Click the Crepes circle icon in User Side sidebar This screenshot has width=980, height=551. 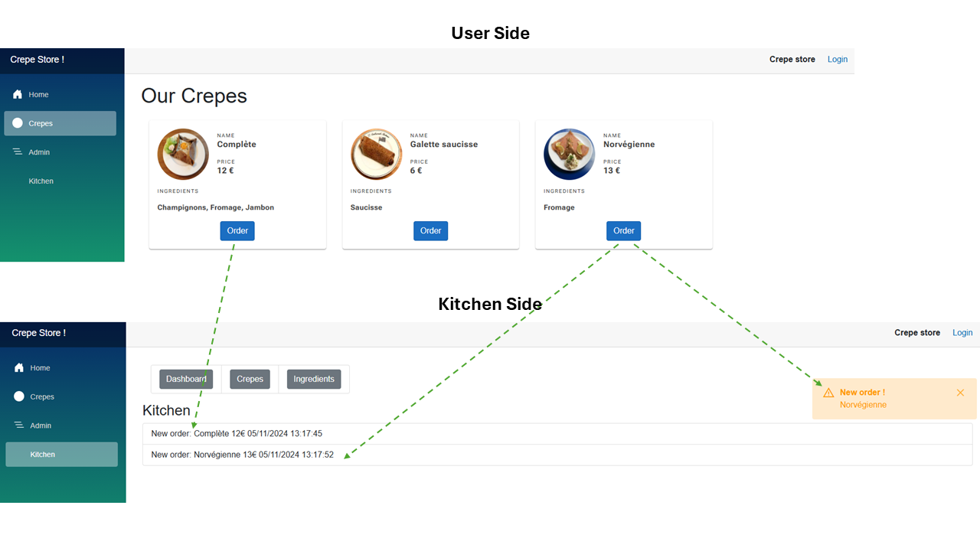[x=18, y=123]
